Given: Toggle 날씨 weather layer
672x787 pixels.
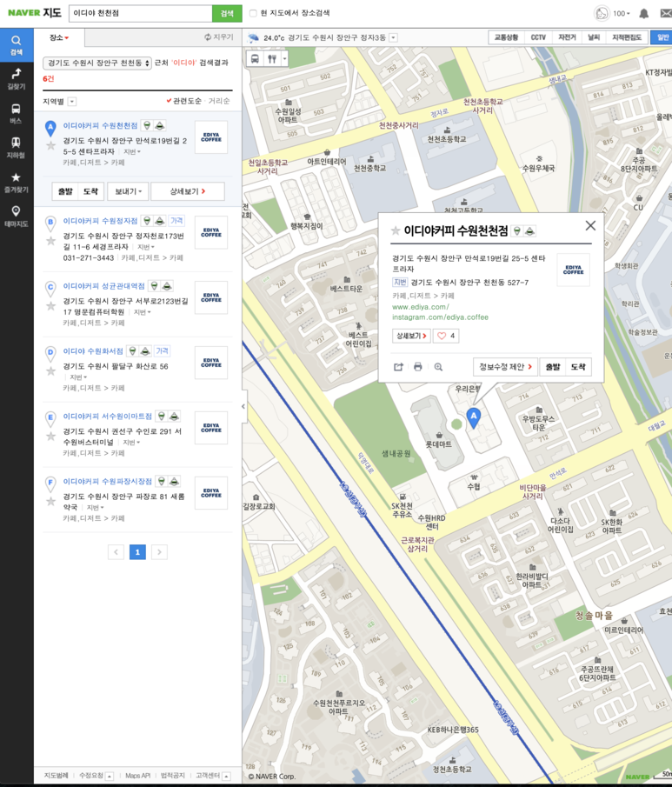Looking at the screenshot, I should 595,37.
